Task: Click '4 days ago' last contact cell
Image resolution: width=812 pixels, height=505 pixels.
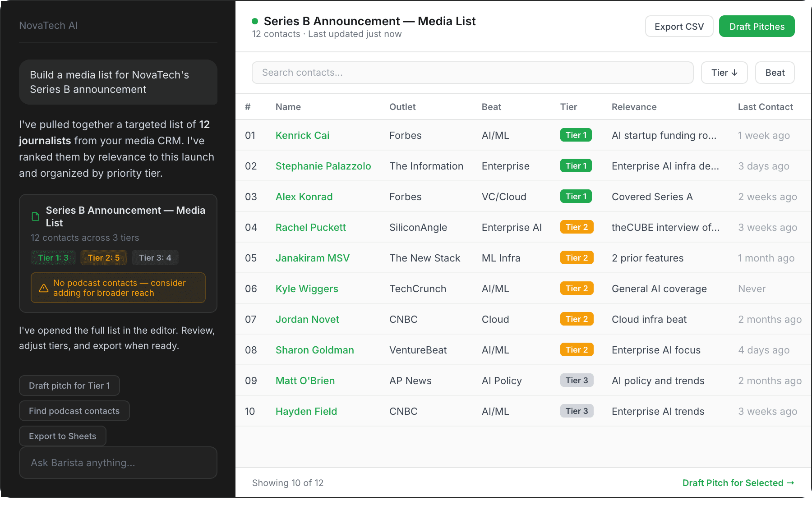Action: coord(764,350)
